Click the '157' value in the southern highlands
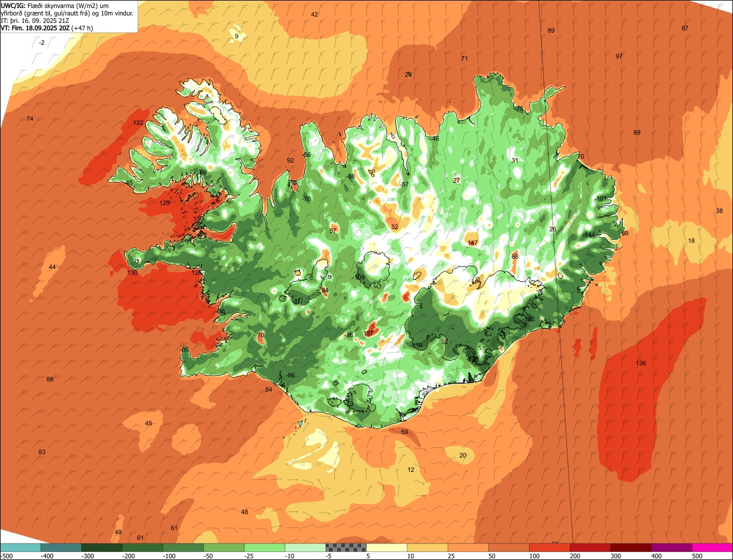 pos(369,333)
